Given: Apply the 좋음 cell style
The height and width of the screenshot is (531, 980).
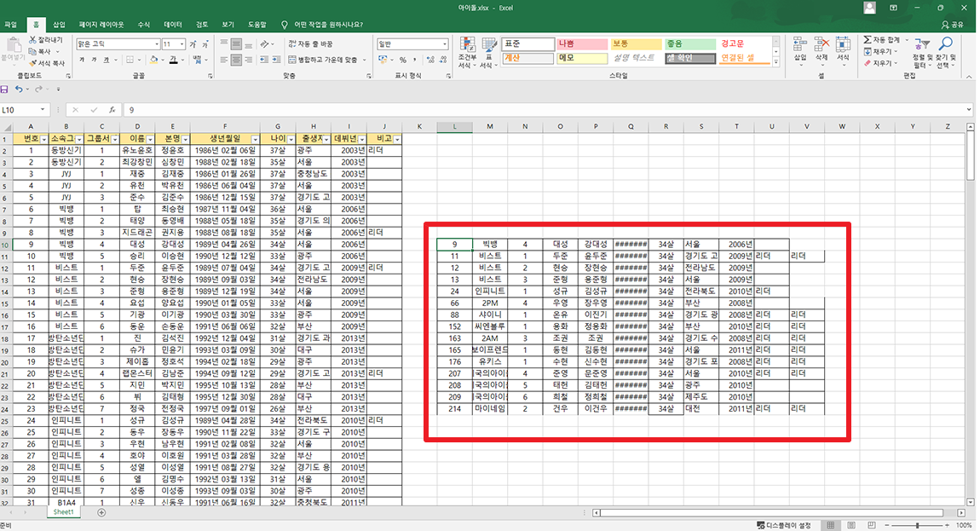Looking at the screenshot, I should tap(690, 43).
